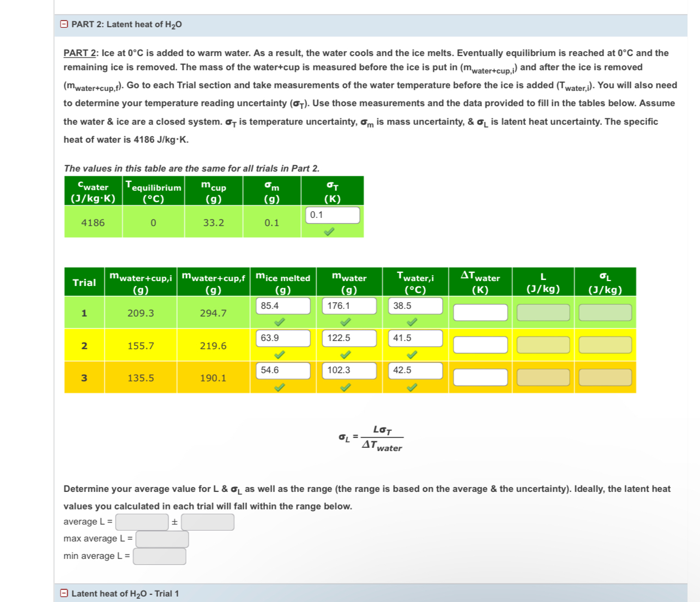Screen dimensions: 700x602
Task: Click checkmark under Trial 2 m water 122.5
Action: point(346,355)
